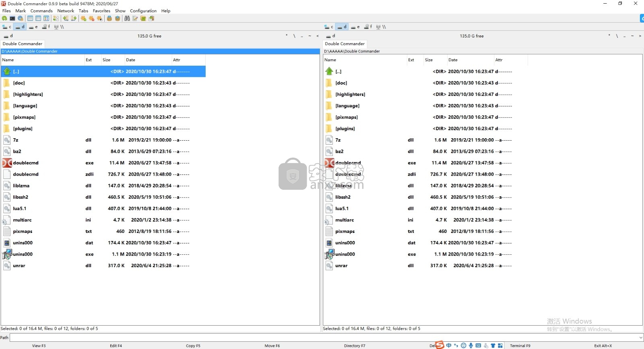
Task: Click the Terminal F9 button
Action: click(520, 346)
